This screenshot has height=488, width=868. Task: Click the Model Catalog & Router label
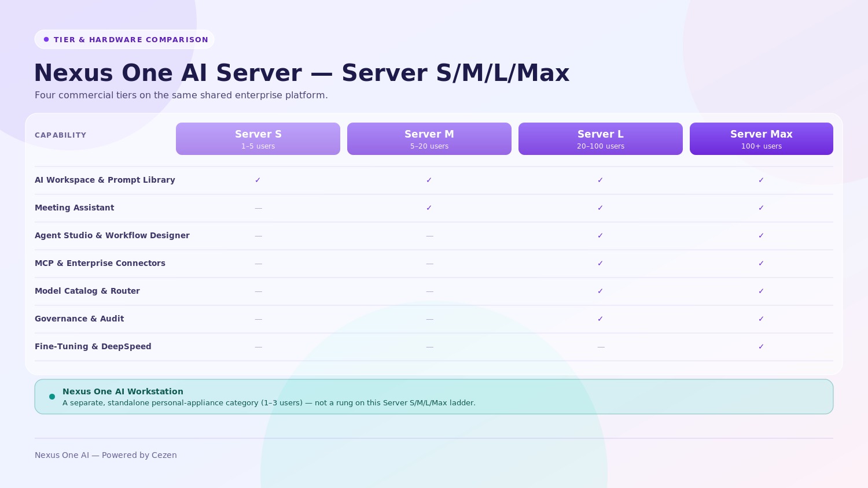click(87, 291)
